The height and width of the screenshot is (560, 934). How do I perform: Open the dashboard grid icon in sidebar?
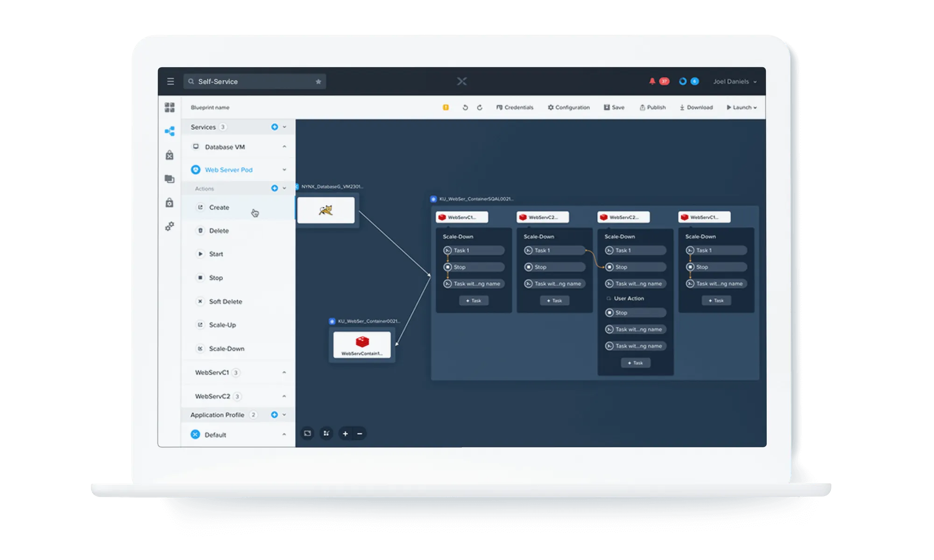click(170, 108)
